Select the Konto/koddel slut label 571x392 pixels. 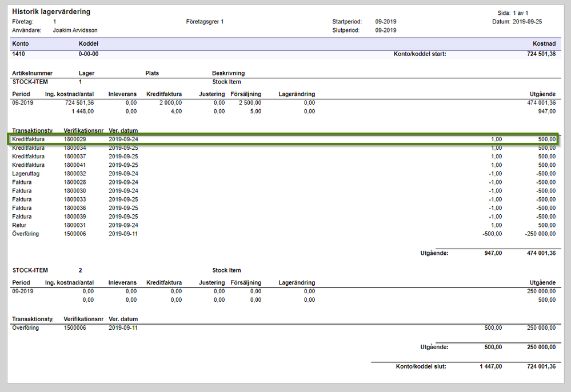tap(421, 366)
